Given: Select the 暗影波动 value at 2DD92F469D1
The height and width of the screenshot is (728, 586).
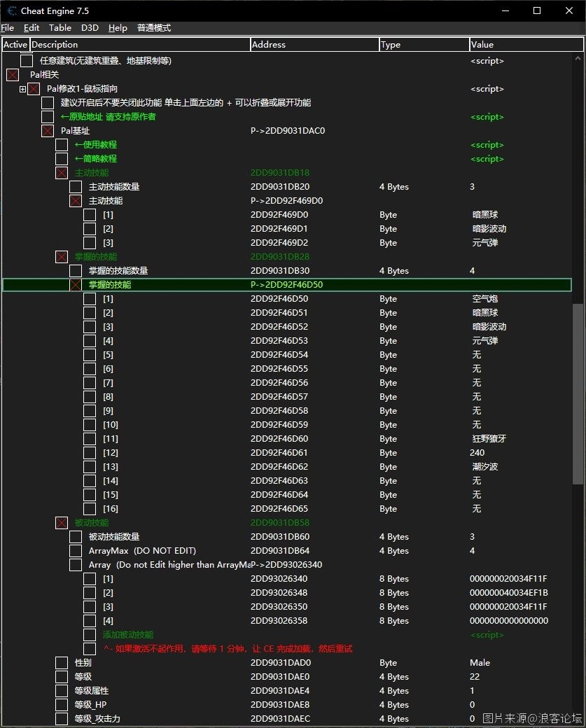Looking at the screenshot, I should (x=489, y=228).
